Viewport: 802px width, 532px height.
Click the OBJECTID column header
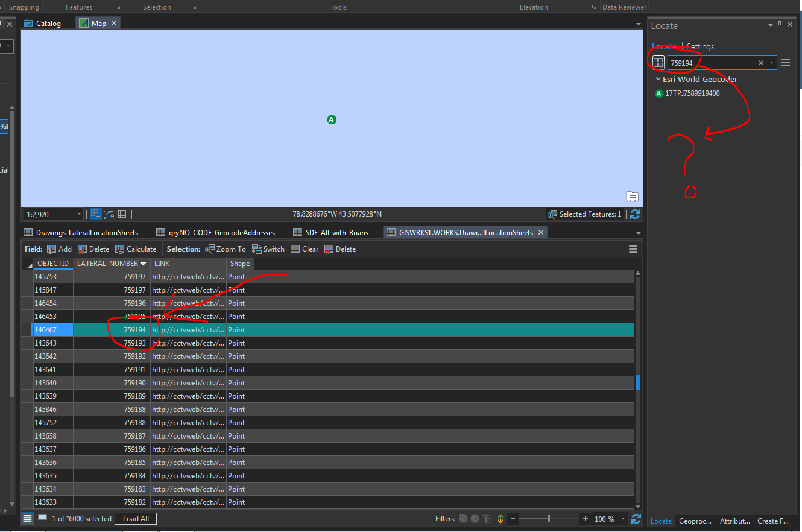point(53,264)
